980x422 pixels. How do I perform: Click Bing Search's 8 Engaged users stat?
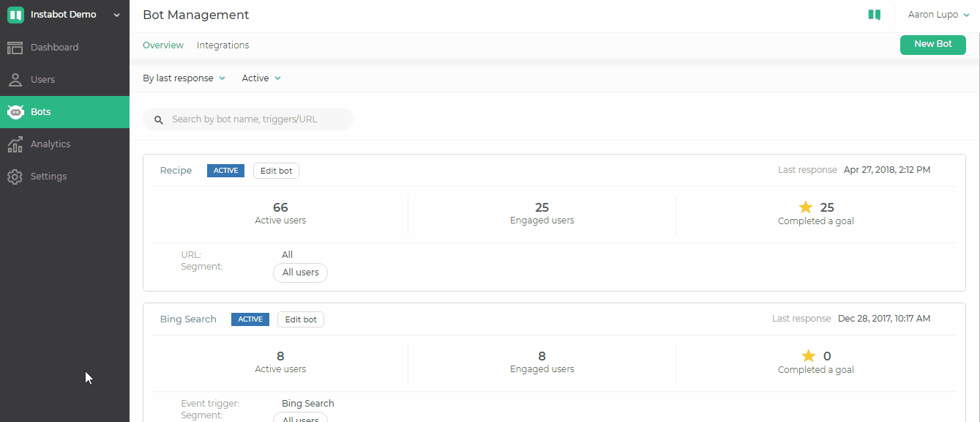542,362
